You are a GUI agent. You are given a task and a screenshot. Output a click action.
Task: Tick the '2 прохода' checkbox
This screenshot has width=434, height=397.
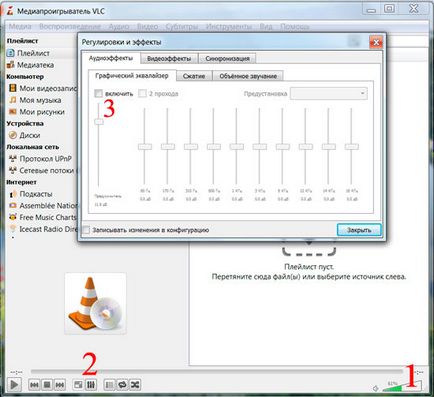click(142, 94)
